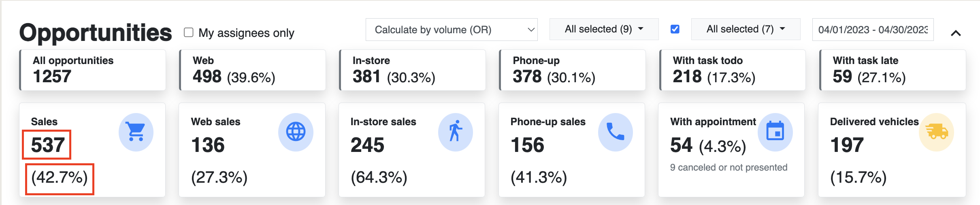This screenshot has width=980, height=205.
Task: Select the Web 498 opportunities card
Action: (x=253, y=70)
